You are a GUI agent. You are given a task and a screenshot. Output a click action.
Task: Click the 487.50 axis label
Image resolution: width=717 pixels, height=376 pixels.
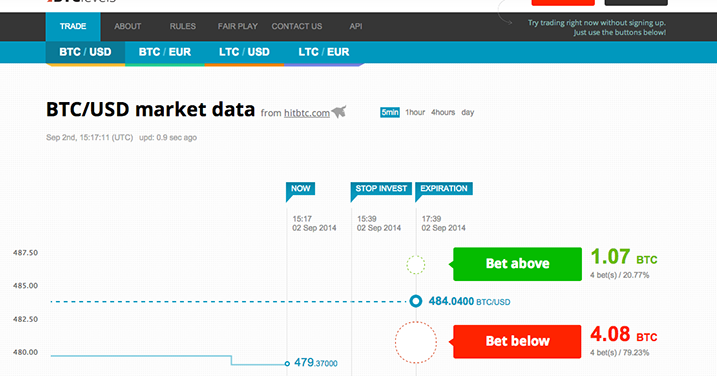point(25,252)
